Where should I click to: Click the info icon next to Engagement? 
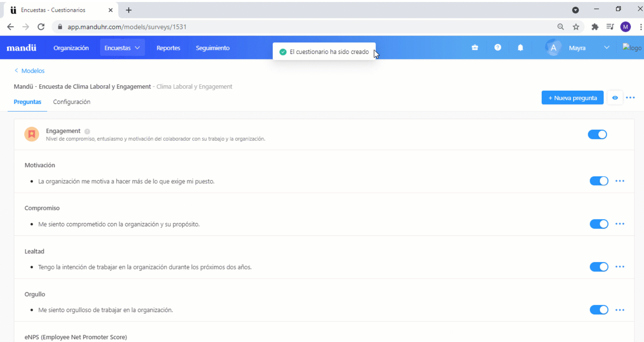click(x=87, y=131)
